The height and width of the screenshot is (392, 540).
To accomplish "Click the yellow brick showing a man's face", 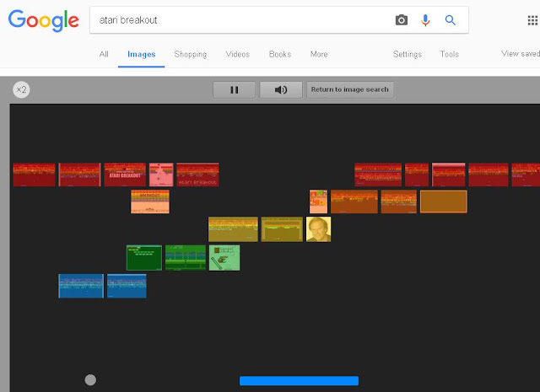I will (x=319, y=229).
